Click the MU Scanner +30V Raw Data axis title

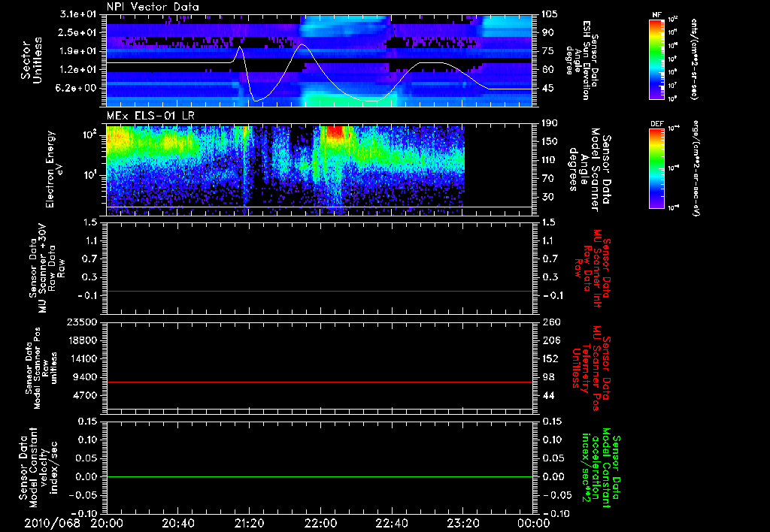click(x=46, y=268)
